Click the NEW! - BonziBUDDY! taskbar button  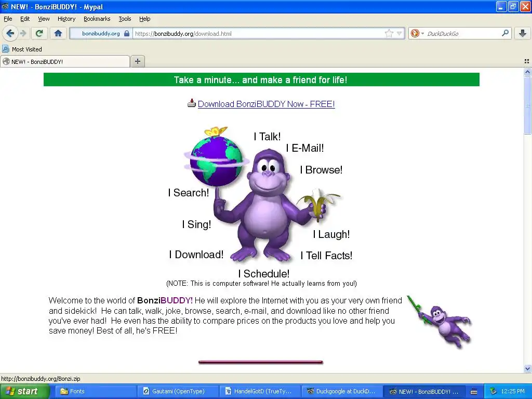(424, 391)
